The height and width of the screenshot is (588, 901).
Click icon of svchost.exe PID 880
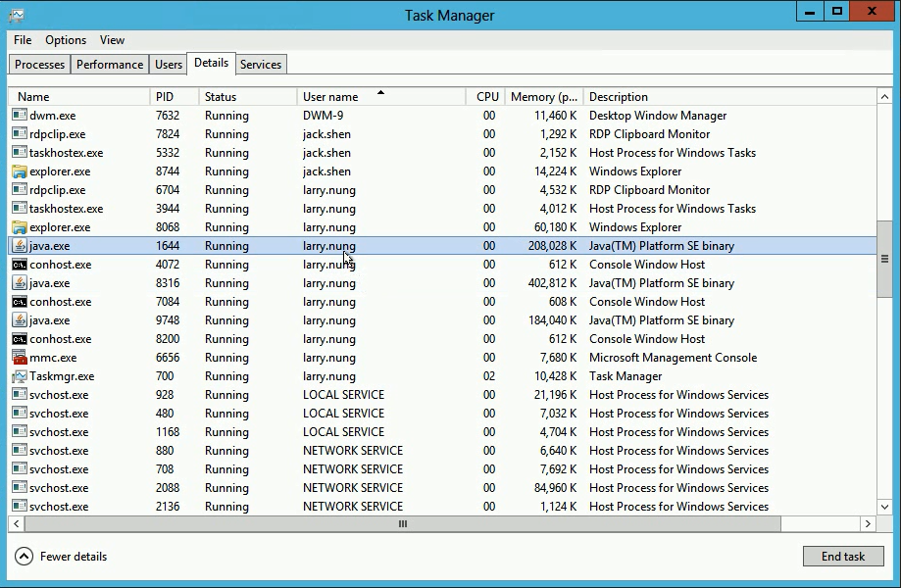pos(20,450)
